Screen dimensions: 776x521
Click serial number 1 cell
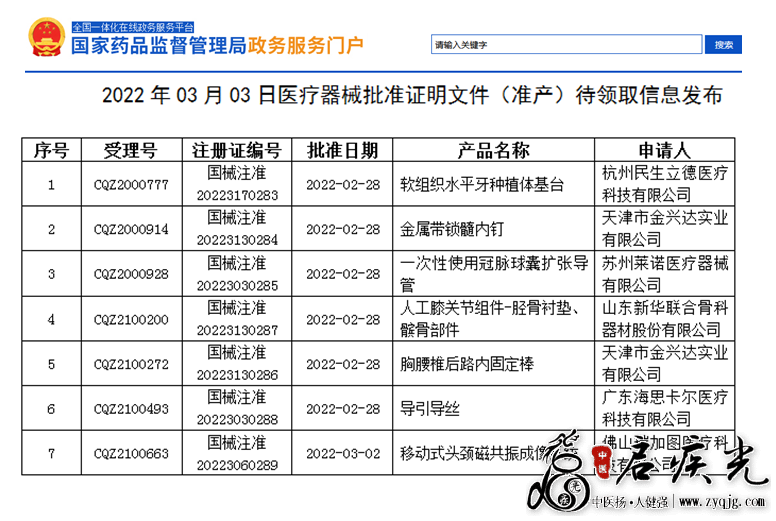tap(51, 185)
